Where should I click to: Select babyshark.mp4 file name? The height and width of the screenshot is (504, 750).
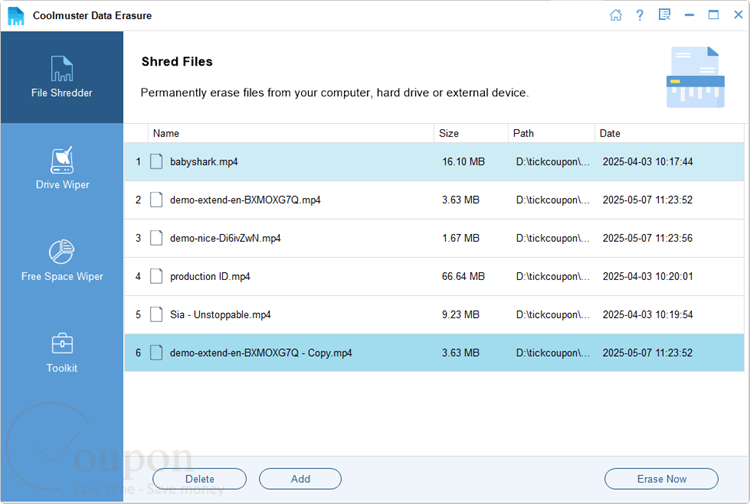click(x=204, y=162)
